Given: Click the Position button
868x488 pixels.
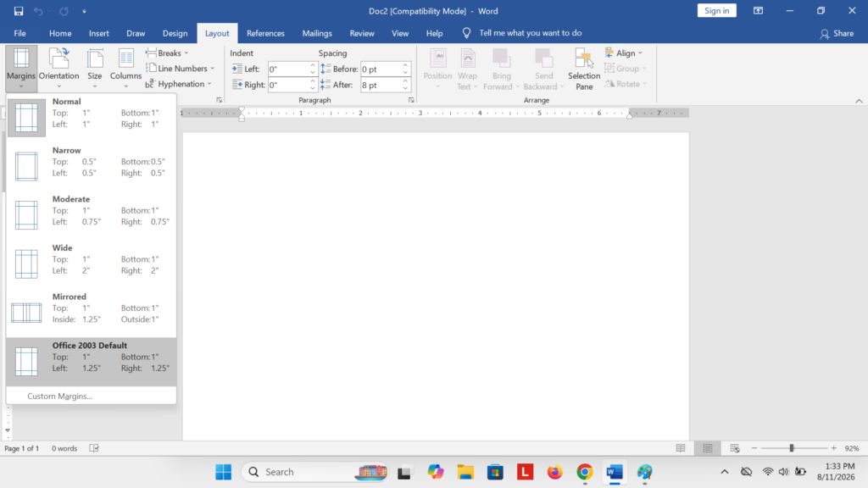Looking at the screenshot, I should click(438, 69).
